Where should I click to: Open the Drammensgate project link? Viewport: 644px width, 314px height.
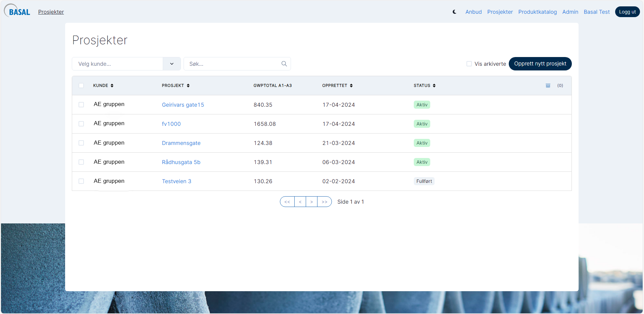click(x=181, y=143)
